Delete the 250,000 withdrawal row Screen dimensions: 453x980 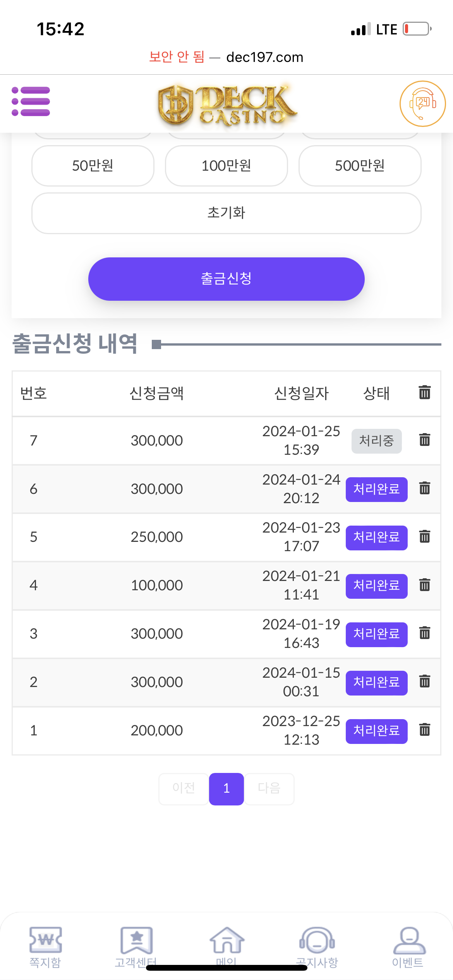point(424,537)
